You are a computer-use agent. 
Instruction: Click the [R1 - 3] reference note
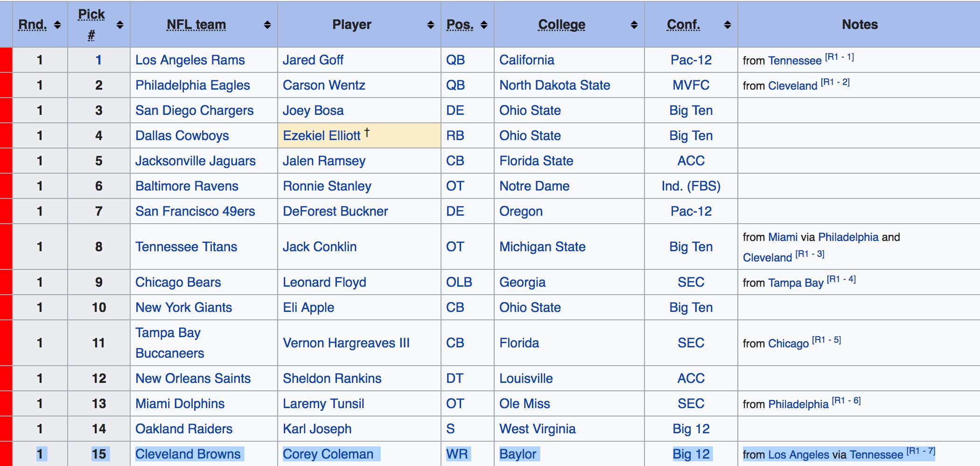coord(810,254)
